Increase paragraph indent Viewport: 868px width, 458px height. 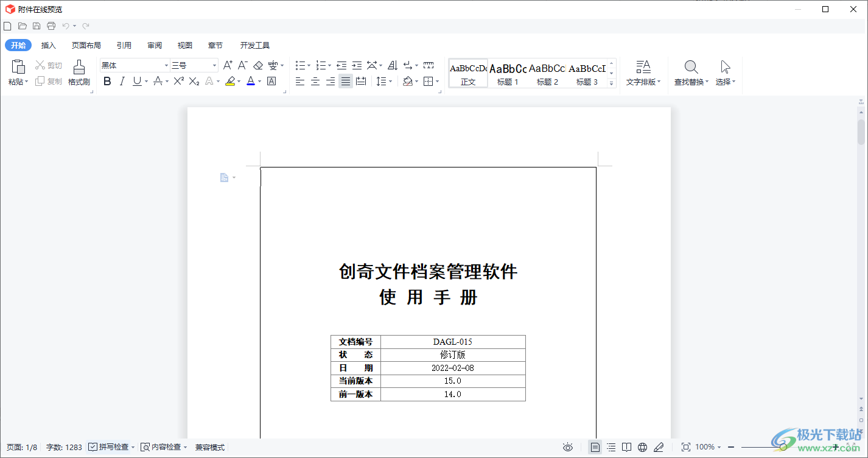click(357, 65)
